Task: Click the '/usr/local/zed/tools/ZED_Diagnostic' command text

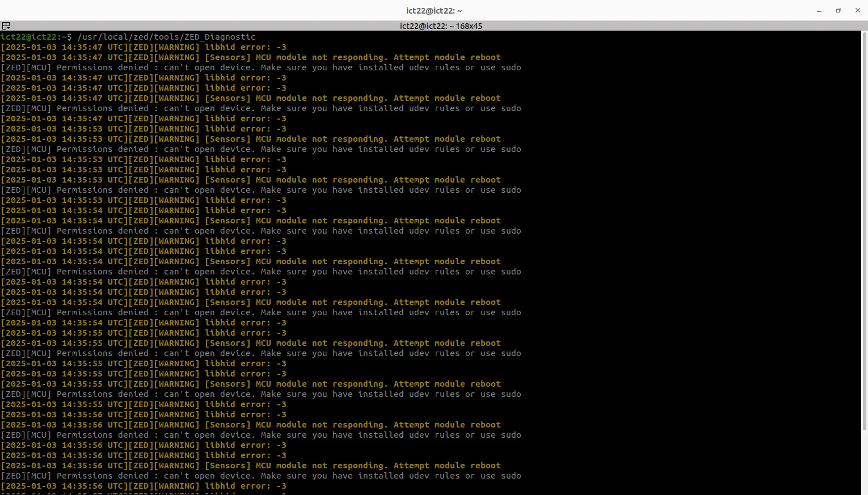Action: (x=166, y=37)
